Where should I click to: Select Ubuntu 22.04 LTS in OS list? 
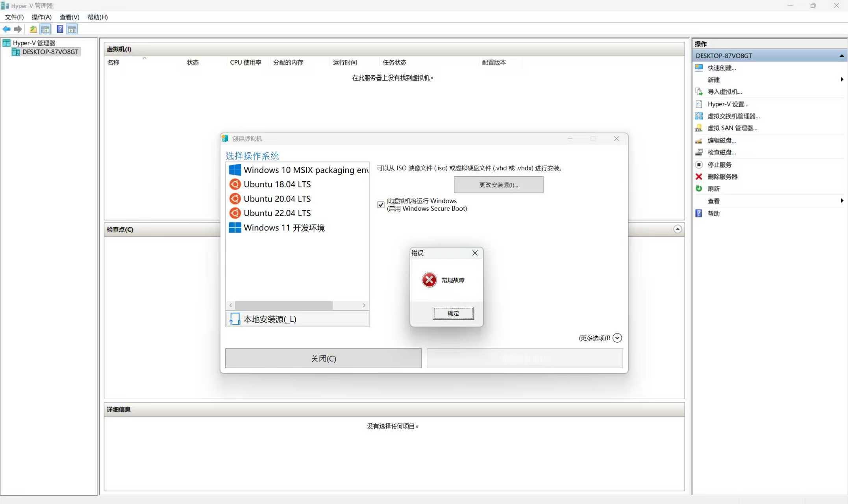(277, 213)
